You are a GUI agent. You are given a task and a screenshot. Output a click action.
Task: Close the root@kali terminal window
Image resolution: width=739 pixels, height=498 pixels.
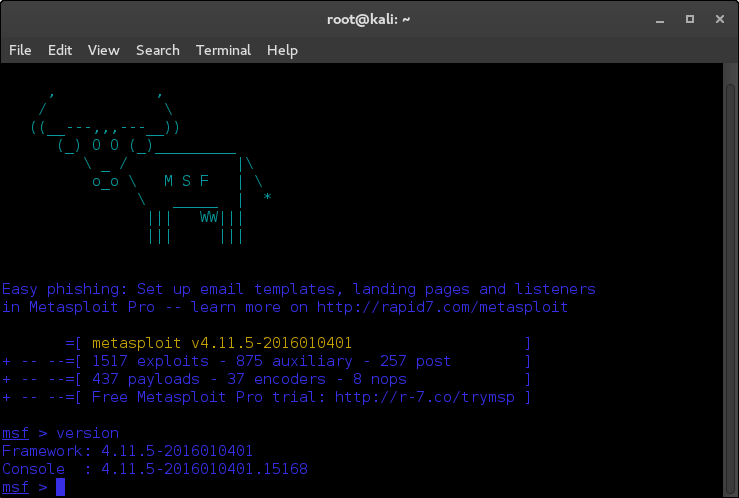[x=720, y=19]
